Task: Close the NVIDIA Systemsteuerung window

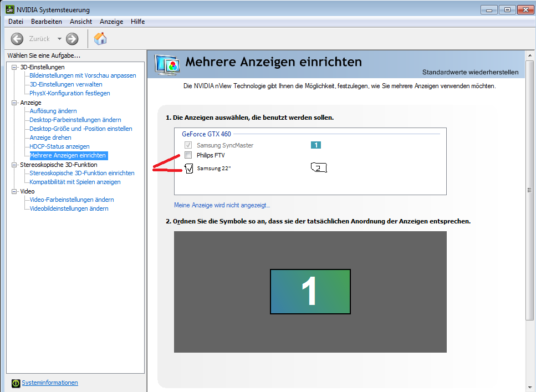Action: [525, 9]
